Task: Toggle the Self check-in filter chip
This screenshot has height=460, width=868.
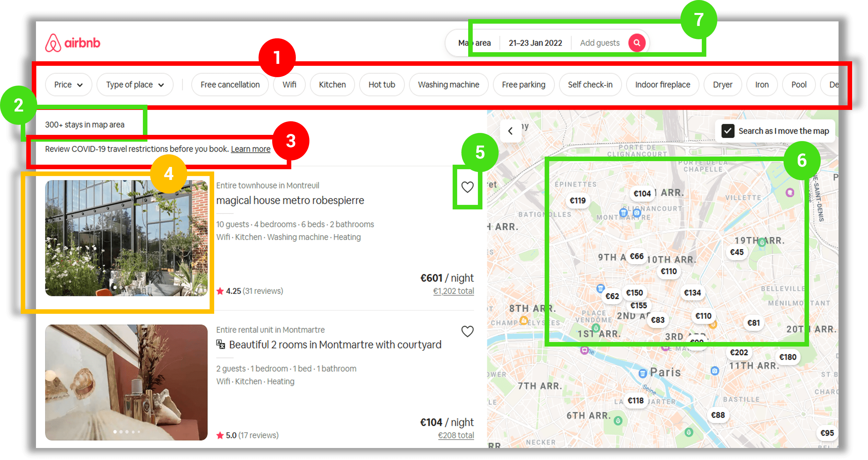Action: point(590,85)
